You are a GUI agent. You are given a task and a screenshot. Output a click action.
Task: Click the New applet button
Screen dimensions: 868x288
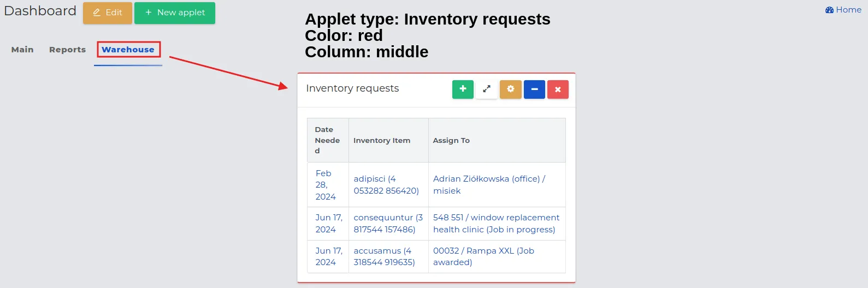click(175, 13)
